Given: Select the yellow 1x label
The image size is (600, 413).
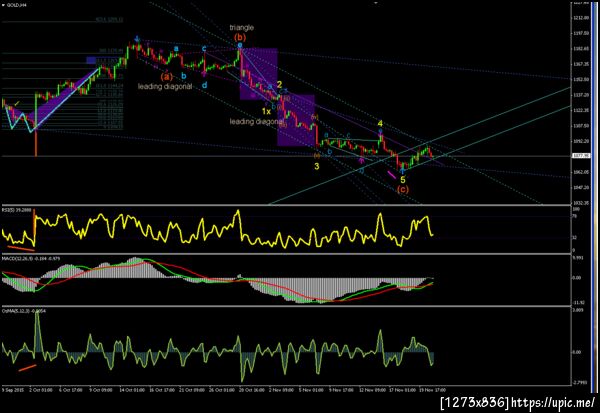Looking at the screenshot, I should point(266,111).
